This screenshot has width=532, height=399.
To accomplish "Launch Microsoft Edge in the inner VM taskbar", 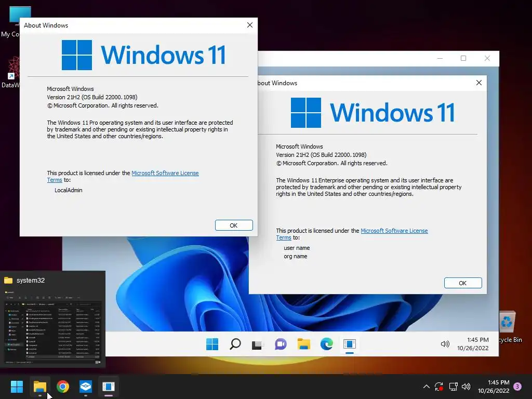I will pyautogui.click(x=326, y=344).
